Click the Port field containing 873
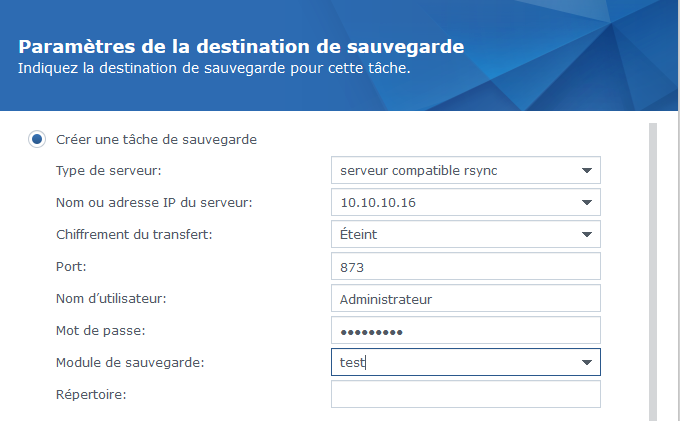 point(465,267)
